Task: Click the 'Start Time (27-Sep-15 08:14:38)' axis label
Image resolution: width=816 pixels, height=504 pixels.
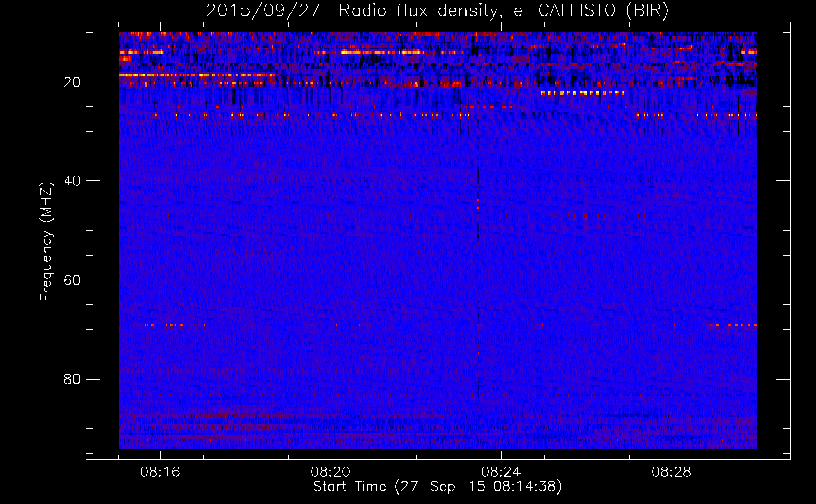Action: pyautogui.click(x=437, y=487)
